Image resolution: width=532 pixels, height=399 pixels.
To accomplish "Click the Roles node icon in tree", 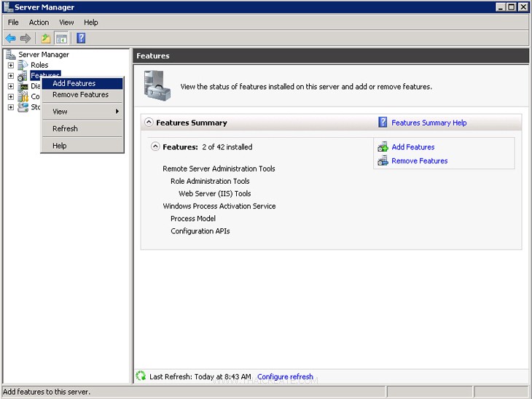I will click(23, 65).
